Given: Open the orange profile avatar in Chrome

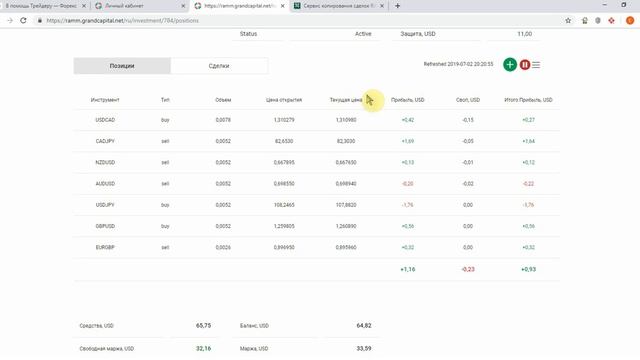Looking at the screenshot, I should [x=630, y=20].
